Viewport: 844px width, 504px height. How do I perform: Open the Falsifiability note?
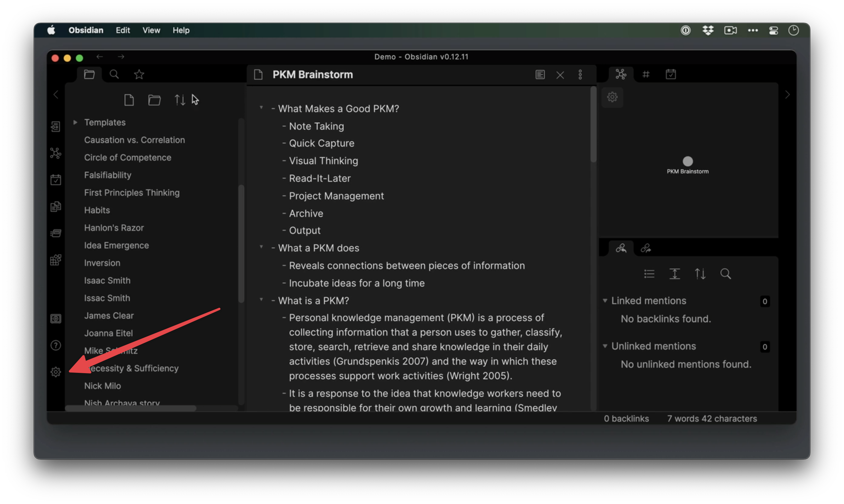107,175
